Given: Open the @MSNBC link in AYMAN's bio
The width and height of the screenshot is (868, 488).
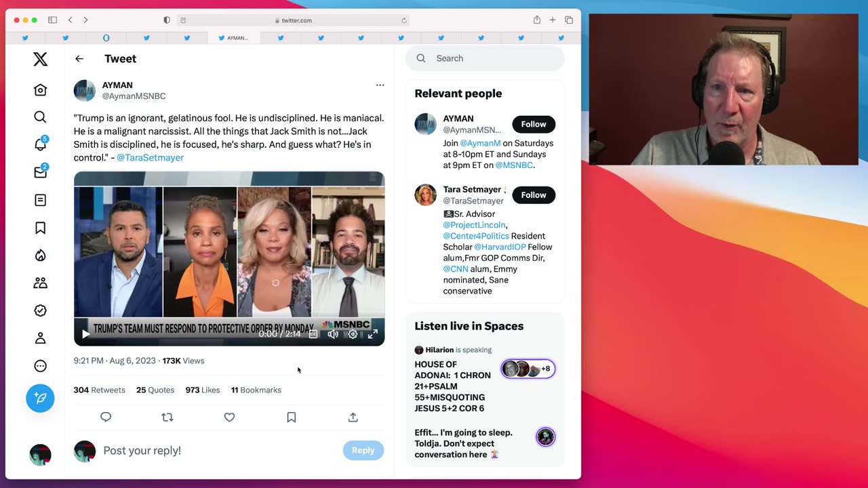Looking at the screenshot, I should [514, 165].
